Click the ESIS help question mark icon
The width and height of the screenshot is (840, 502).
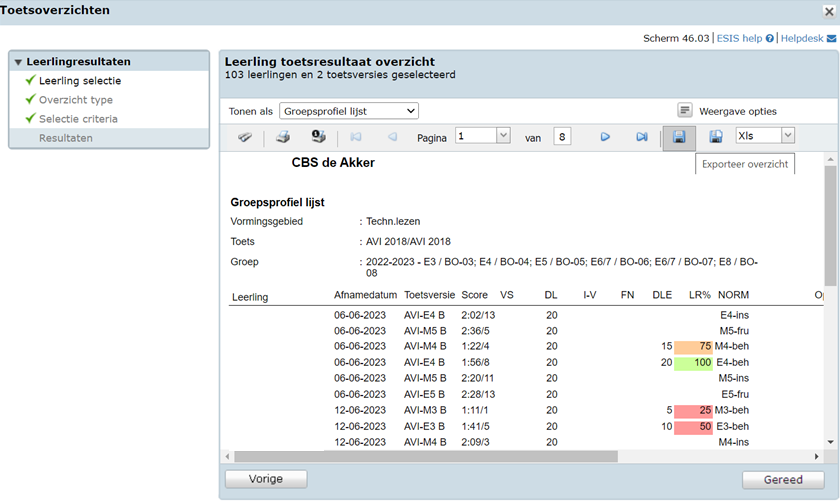(770, 39)
